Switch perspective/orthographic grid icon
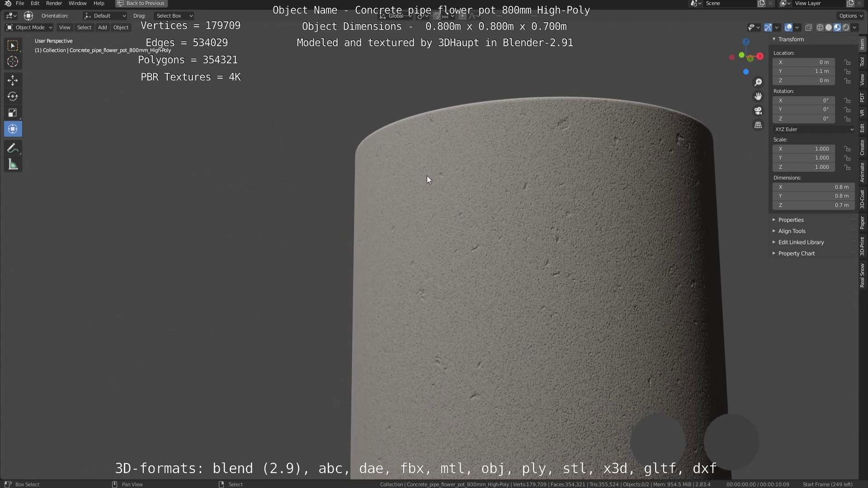Image resolution: width=868 pixels, height=488 pixels. coord(758,125)
